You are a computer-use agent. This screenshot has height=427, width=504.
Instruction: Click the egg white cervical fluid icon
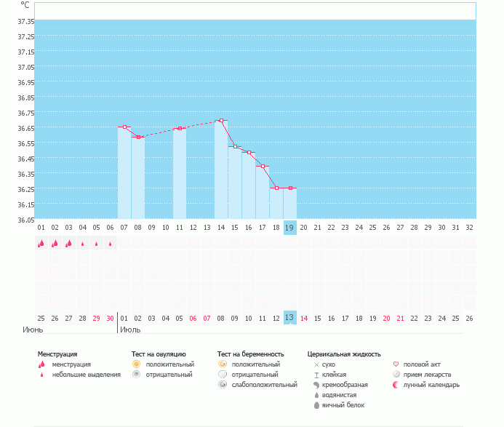click(316, 405)
